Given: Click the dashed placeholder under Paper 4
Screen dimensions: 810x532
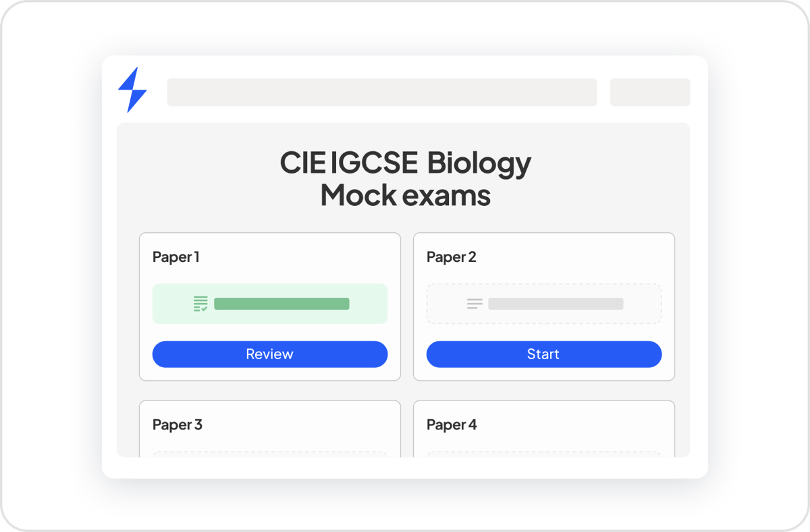Looking at the screenshot, I should click(544, 454).
